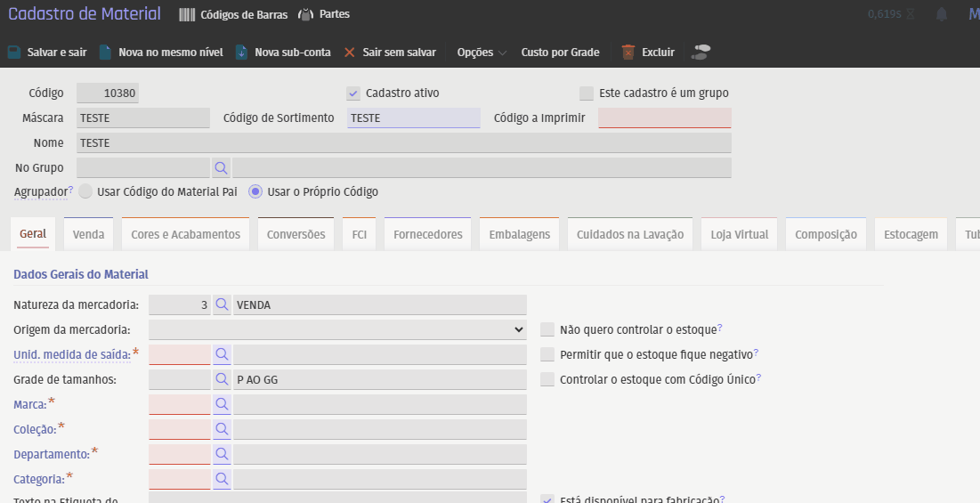Click the footprints icon in toolbar
Screen dimensions: 980x503
click(x=701, y=53)
